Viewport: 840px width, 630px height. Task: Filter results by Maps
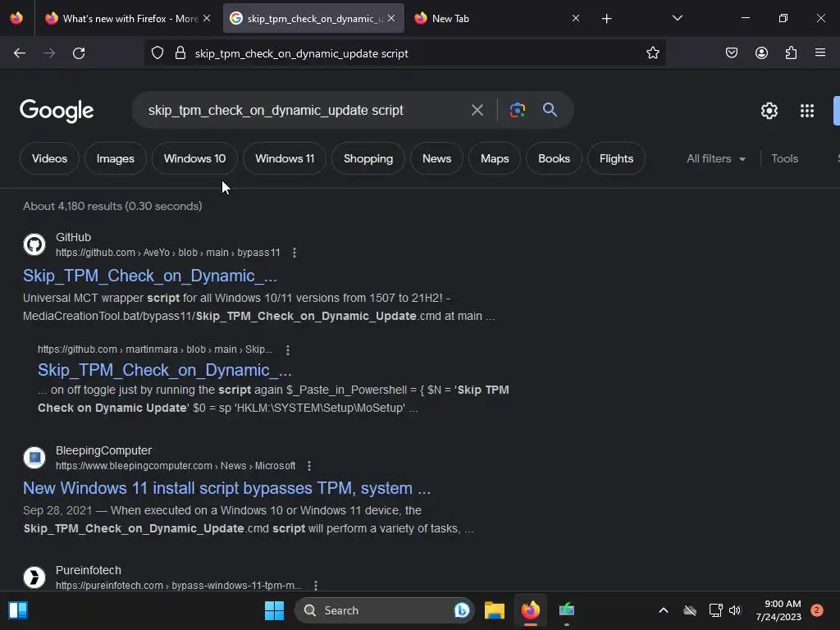(495, 158)
